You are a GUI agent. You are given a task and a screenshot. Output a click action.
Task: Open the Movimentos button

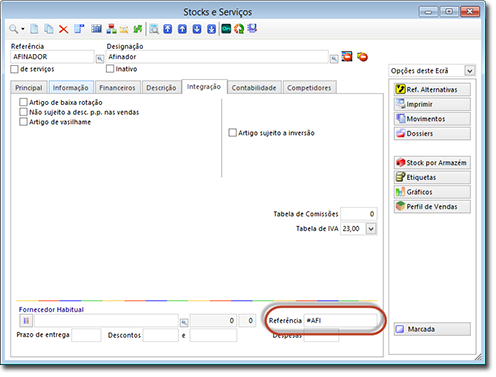[432, 119]
